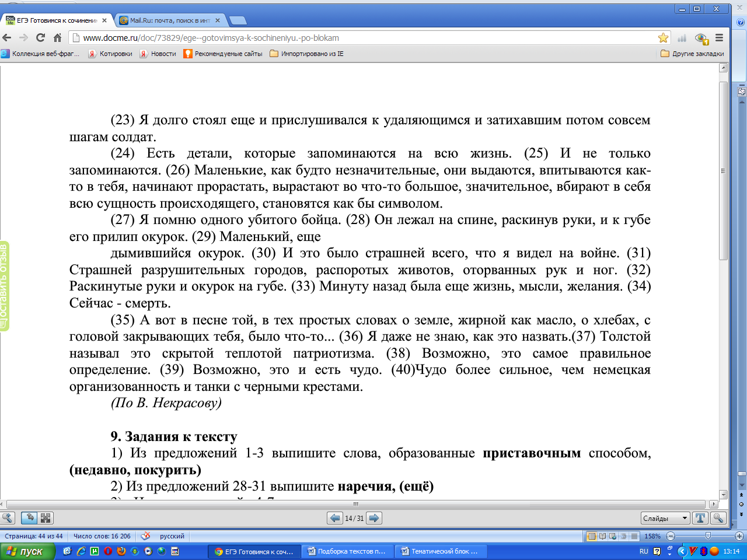This screenshot has width=747, height=560.
Task: Select Full Screen Reading view in Word
Action: [603, 536]
